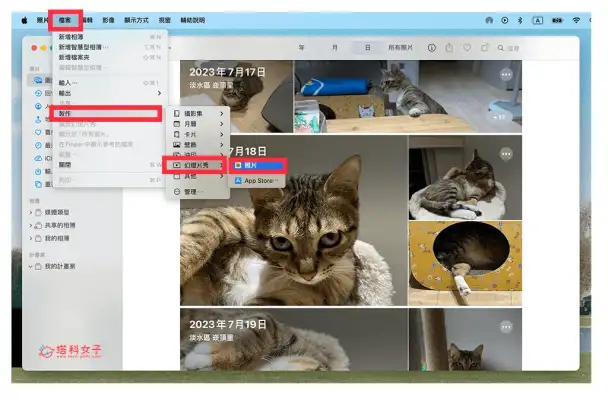Click the 管理 circle icon in submenu

pyautogui.click(x=177, y=191)
